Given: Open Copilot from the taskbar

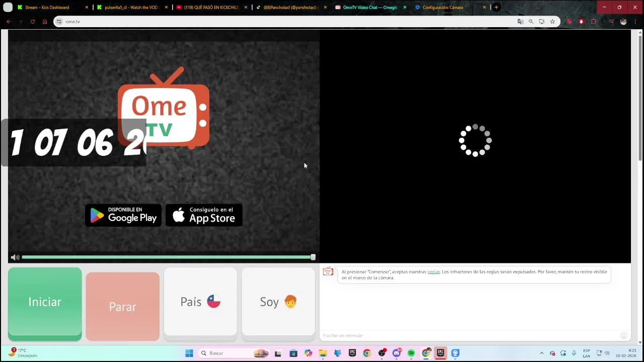Looking at the screenshot, I should pos(308,353).
